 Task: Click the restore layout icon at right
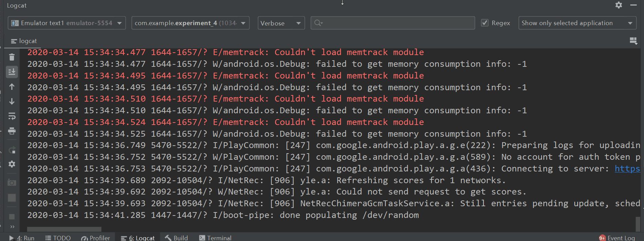(x=633, y=41)
